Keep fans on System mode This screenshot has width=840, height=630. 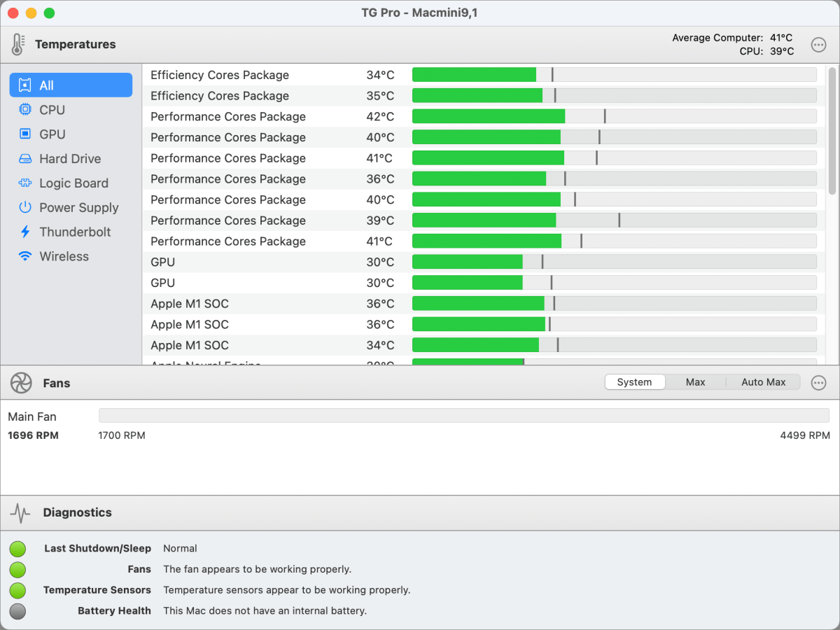634,381
